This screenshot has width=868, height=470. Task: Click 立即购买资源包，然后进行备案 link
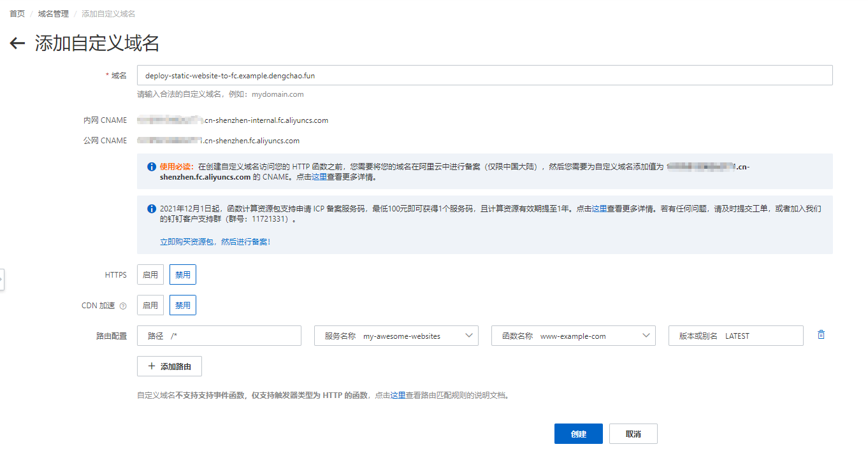pos(215,242)
